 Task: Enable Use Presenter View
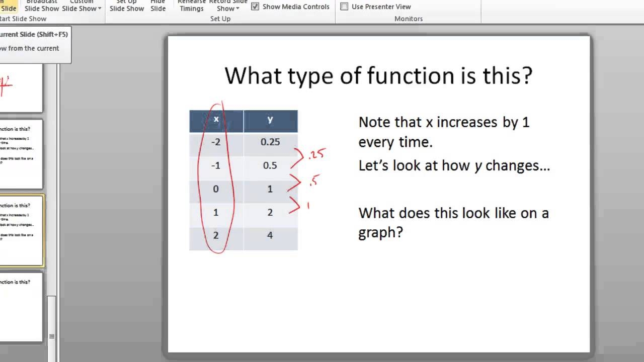click(x=344, y=7)
